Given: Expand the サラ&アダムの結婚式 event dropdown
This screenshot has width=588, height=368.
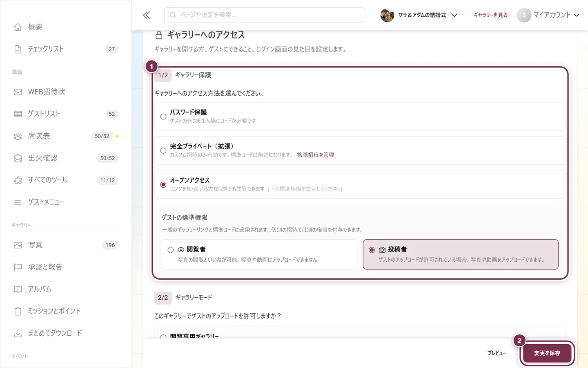Looking at the screenshot, I should [419, 15].
